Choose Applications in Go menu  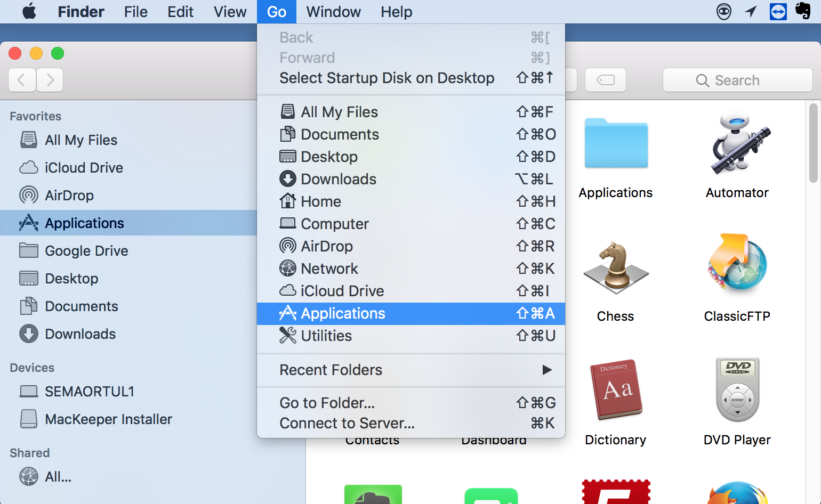411,313
